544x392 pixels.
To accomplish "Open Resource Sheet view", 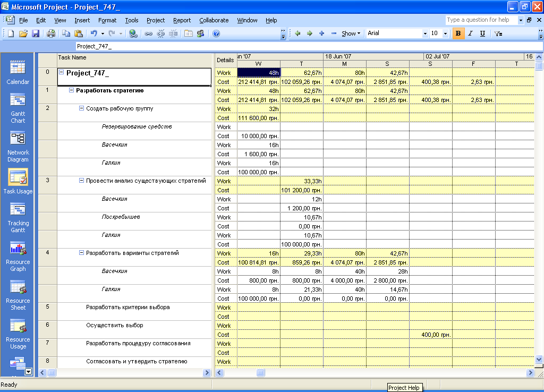I will (x=18, y=296).
